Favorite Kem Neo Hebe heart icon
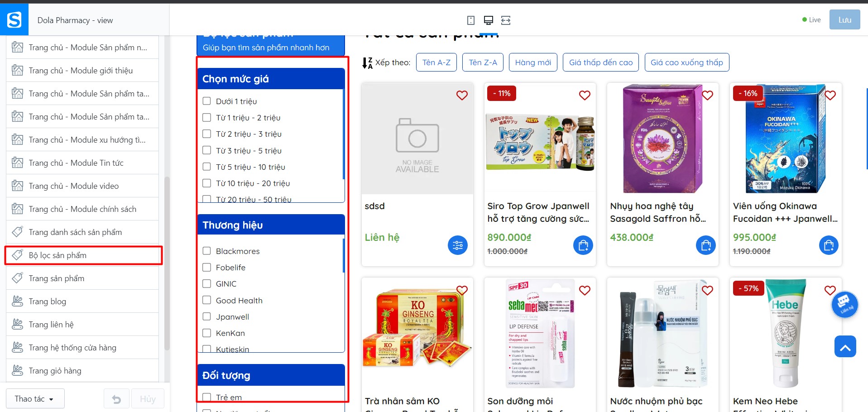Viewport: 868px width, 412px height. tap(830, 290)
